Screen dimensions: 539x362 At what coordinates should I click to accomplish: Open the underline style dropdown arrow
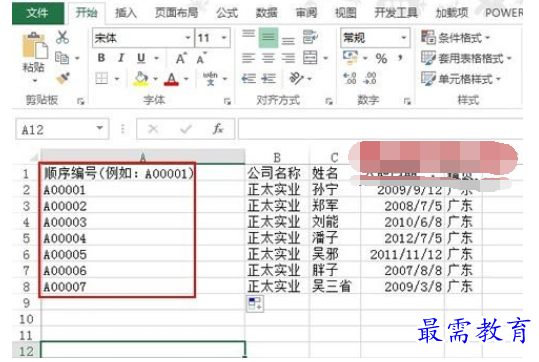pos(156,58)
